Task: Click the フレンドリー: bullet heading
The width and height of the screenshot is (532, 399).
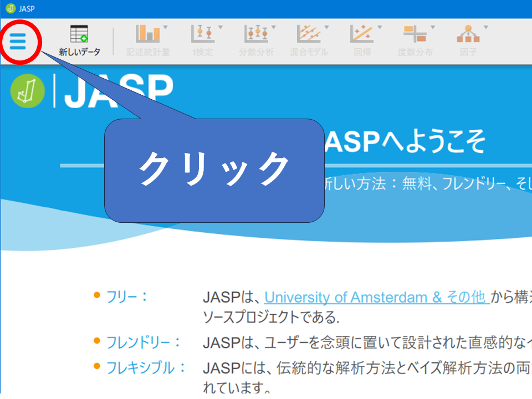Action: pyautogui.click(x=143, y=342)
